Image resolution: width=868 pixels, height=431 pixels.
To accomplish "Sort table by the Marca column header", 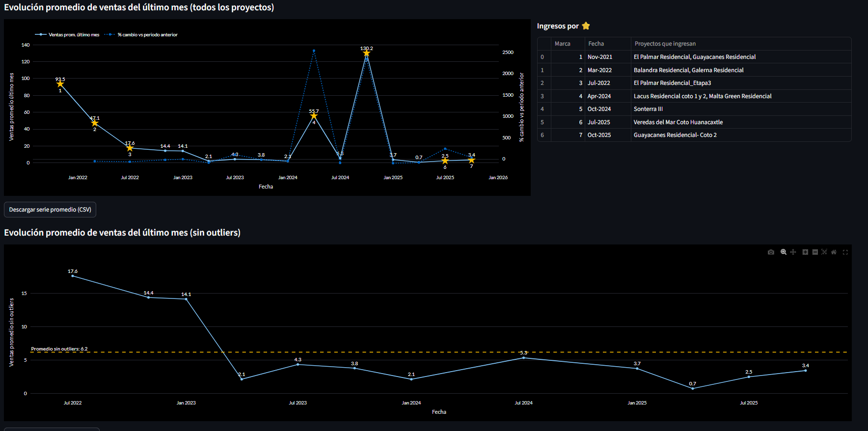I will 563,44.
